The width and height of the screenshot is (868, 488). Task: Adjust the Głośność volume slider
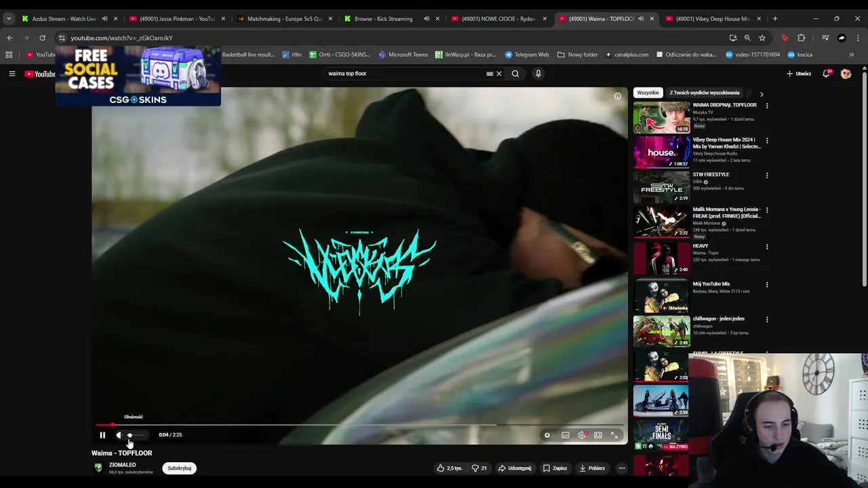point(135,435)
